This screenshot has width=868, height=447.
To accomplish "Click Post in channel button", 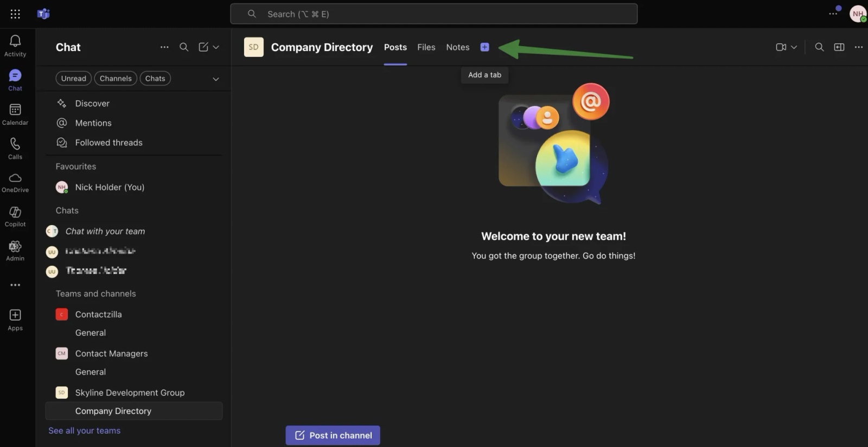I will click(333, 435).
